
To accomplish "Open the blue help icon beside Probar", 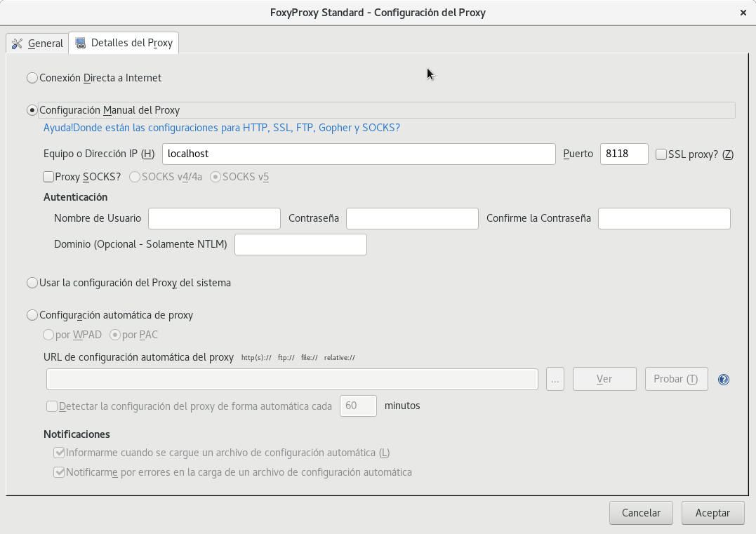I will pyautogui.click(x=723, y=380).
